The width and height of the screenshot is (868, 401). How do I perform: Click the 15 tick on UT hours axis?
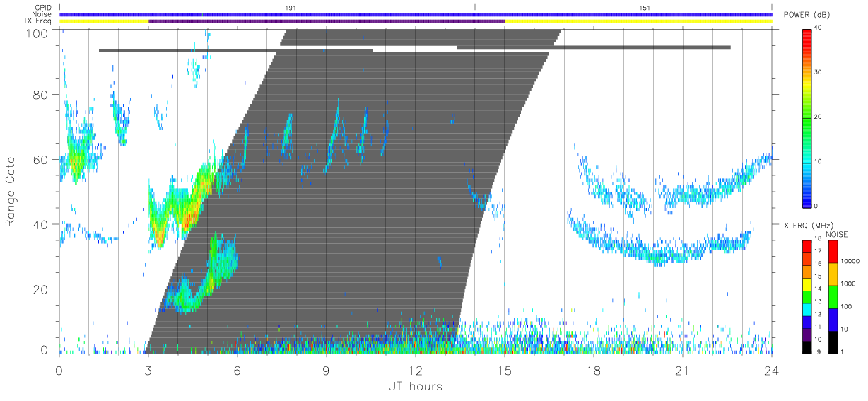[x=505, y=370]
